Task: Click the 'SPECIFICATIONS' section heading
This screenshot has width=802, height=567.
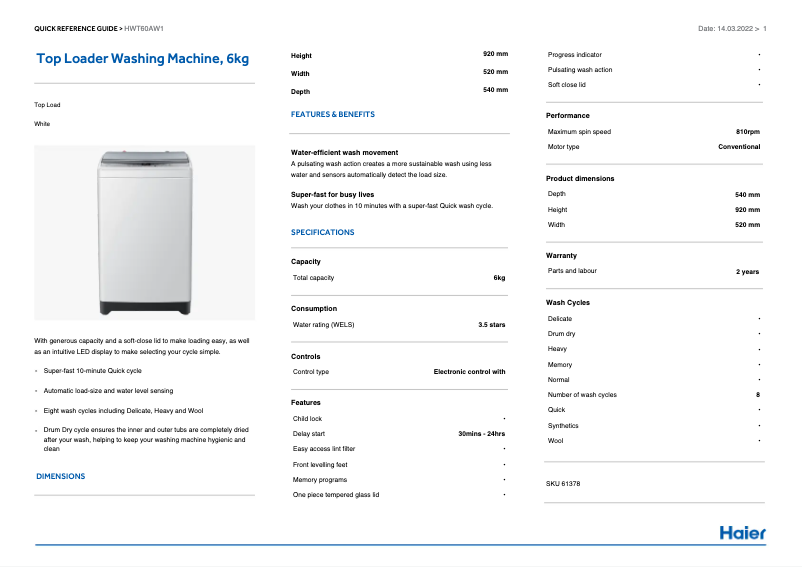Action: (x=322, y=232)
